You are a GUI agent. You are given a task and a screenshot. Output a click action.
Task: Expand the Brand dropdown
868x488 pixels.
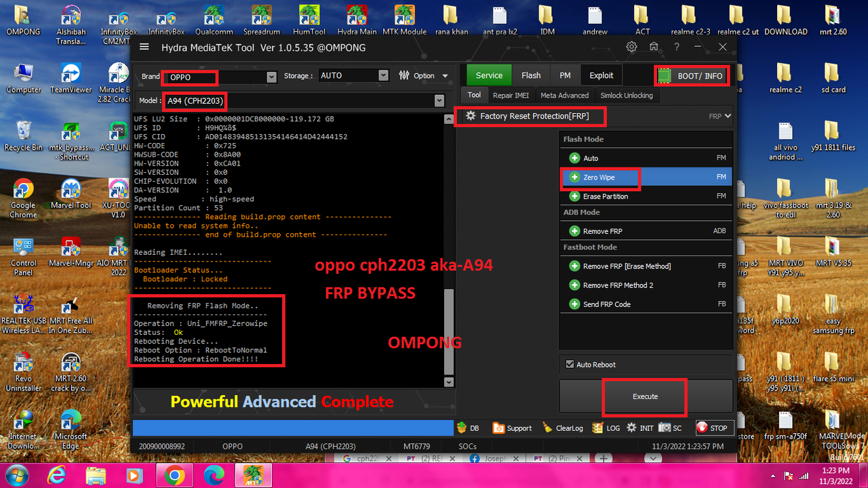(x=271, y=77)
